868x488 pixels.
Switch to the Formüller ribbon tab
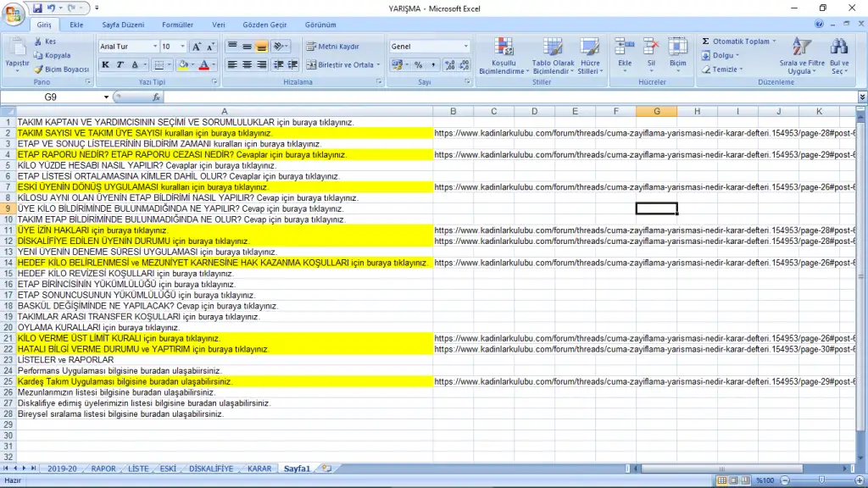point(177,25)
